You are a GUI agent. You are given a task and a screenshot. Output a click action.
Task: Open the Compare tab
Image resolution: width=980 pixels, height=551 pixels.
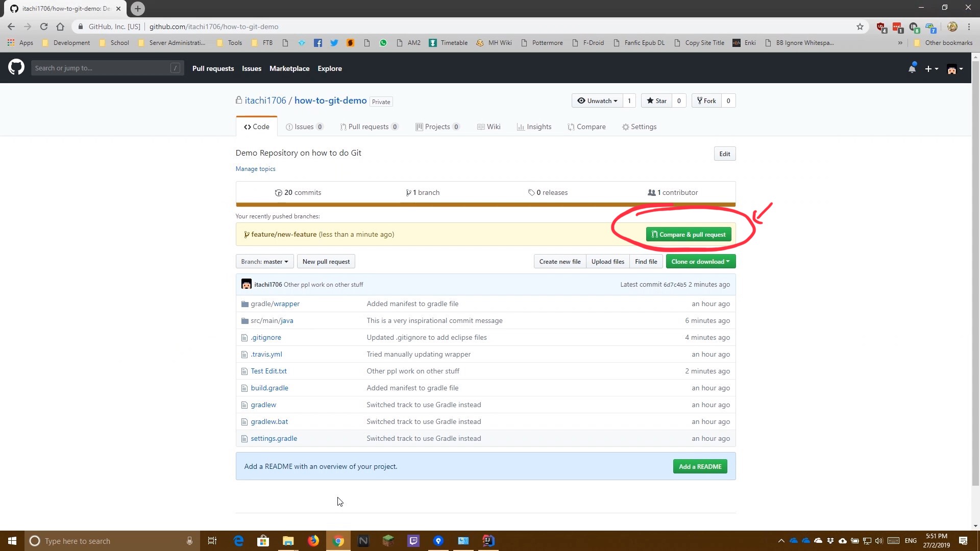tap(586, 127)
